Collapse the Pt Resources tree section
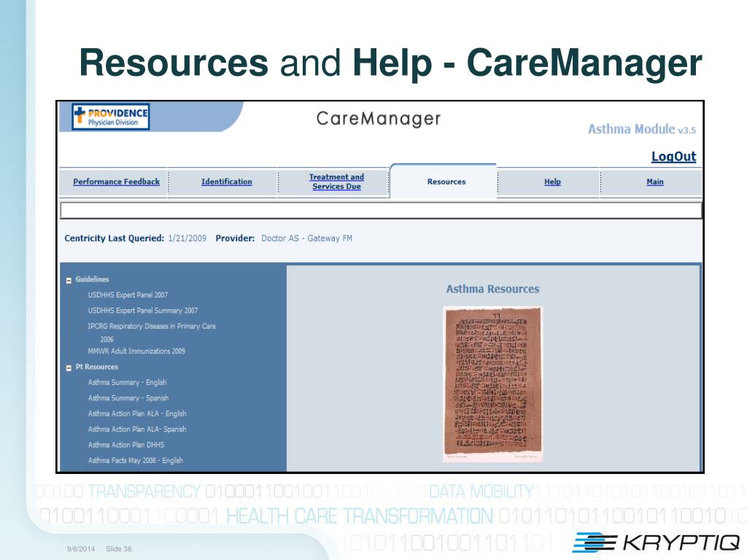Screen dimensions: 747x560 coord(69,368)
